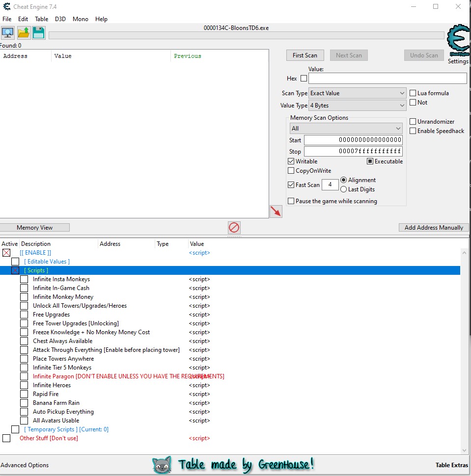The image size is (471, 476).
Task: Open the Value Type dropdown
Action: pos(357,106)
